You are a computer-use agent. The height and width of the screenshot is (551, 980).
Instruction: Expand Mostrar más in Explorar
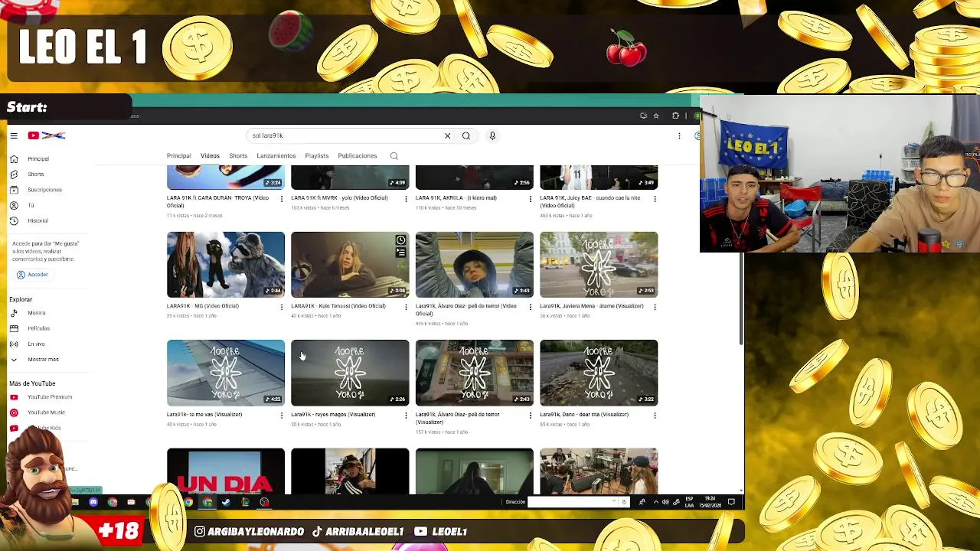pos(43,359)
